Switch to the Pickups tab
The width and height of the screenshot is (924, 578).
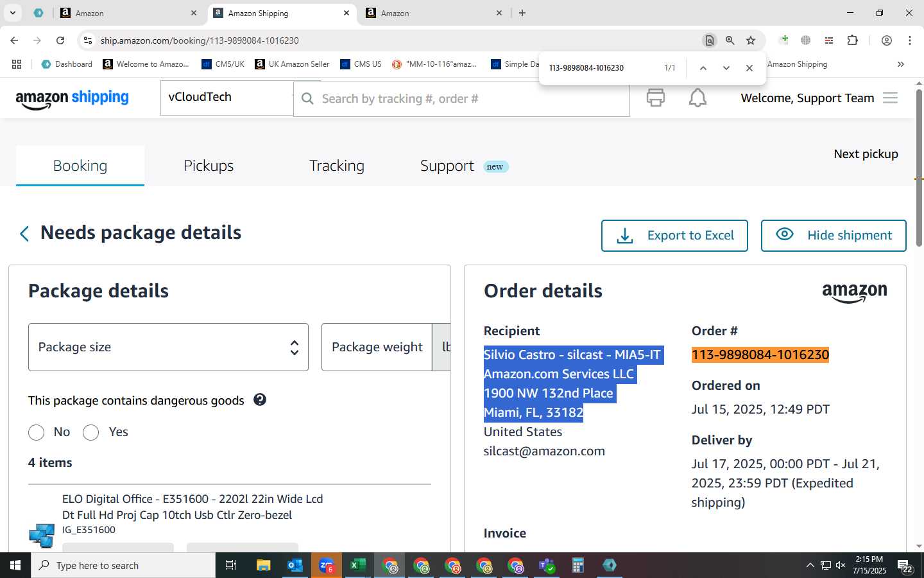[x=209, y=166]
